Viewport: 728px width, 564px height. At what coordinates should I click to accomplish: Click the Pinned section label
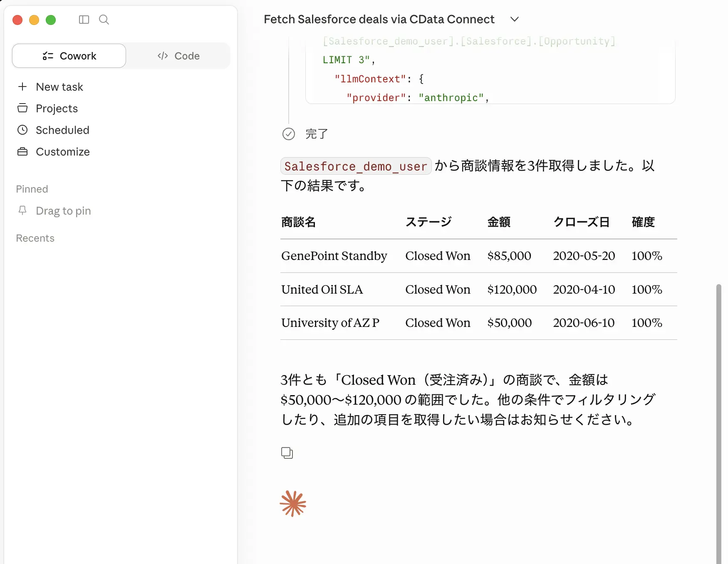click(x=32, y=189)
